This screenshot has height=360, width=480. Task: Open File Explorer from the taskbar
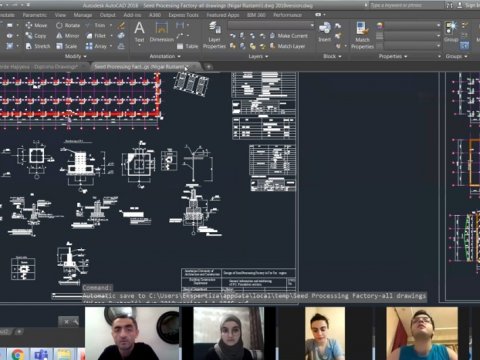click(64, 355)
